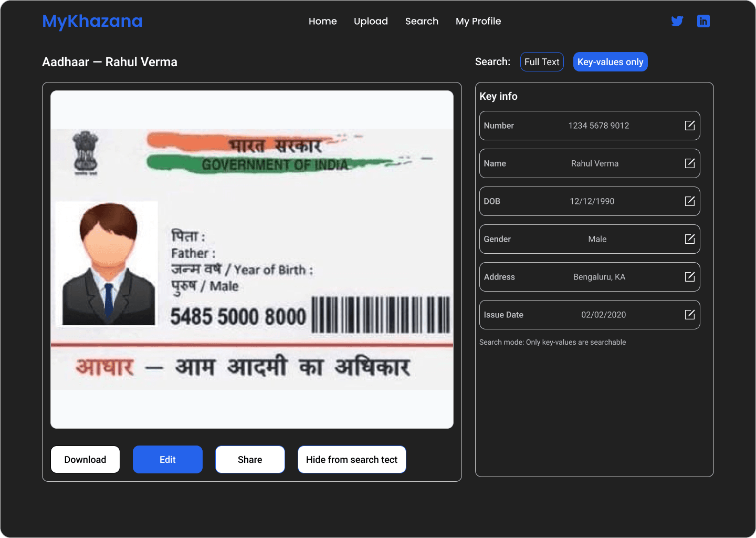Open the Upload page
This screenshot has height=538, width=756.
click(x=371, y=21)
